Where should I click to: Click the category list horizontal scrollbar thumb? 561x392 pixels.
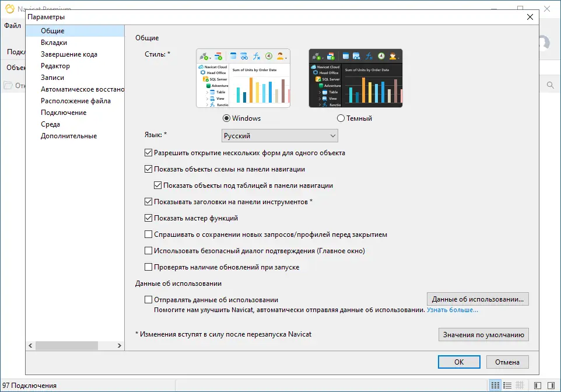[66, 345]
